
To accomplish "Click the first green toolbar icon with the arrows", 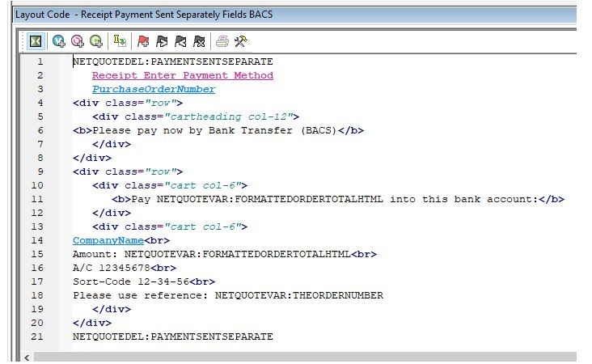I will click(36, 40).
